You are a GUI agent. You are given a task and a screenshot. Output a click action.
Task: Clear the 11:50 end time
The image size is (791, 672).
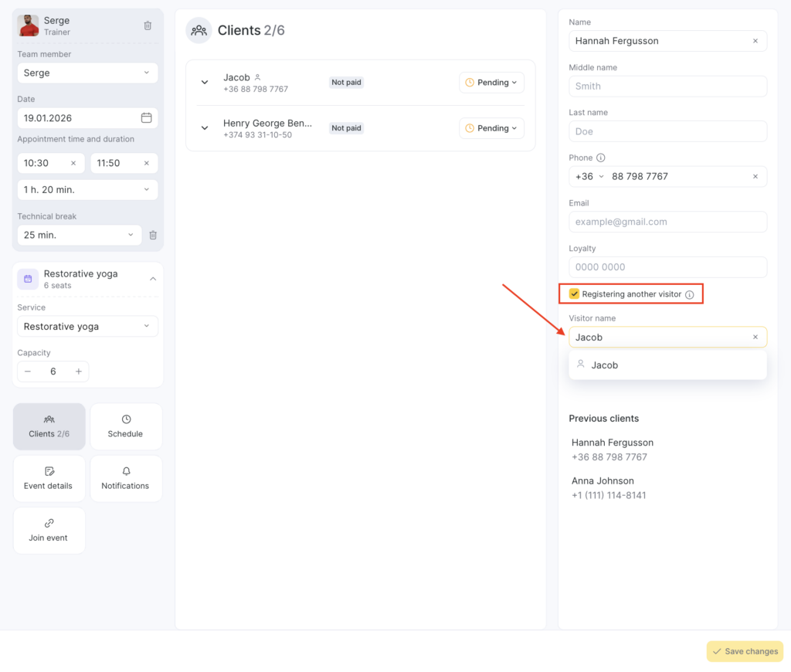147,163
